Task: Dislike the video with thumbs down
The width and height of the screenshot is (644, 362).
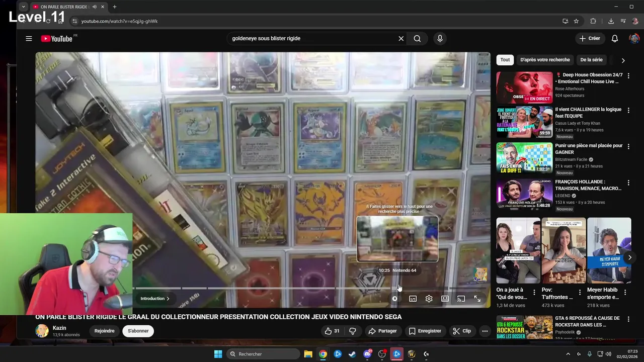Action: coord(353,331)
